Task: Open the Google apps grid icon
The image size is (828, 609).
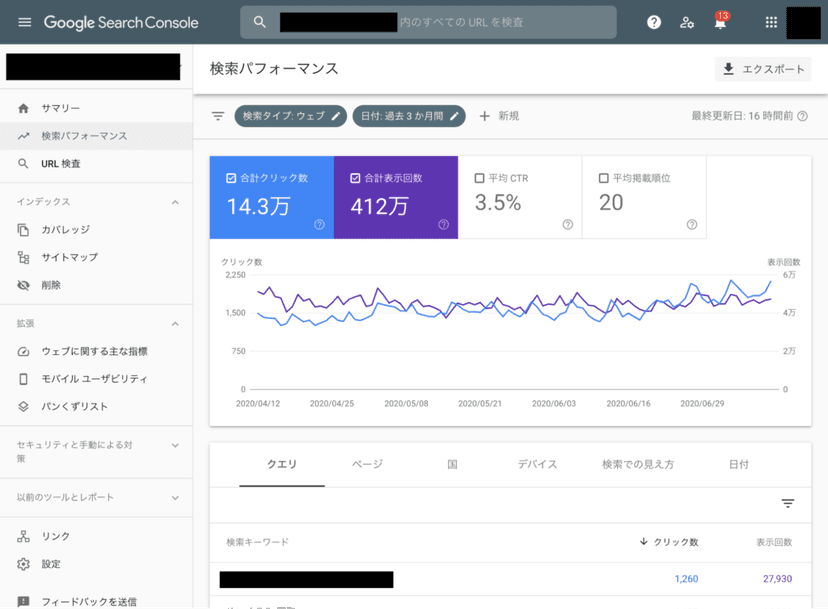Action: 771,22
